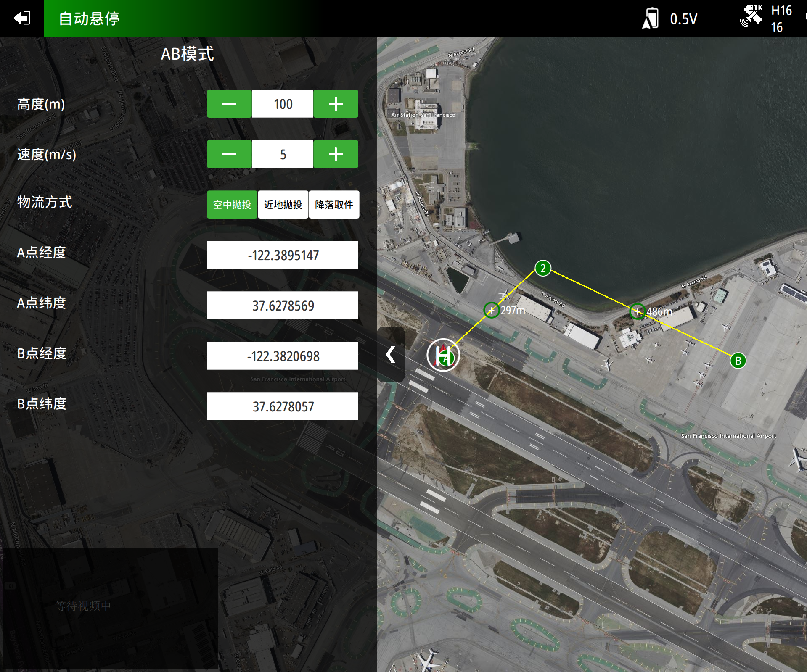Image resolution: width=807 pixels, height=672 pixels.
Task: Click the back exit arrow icon
Action: 22,18
